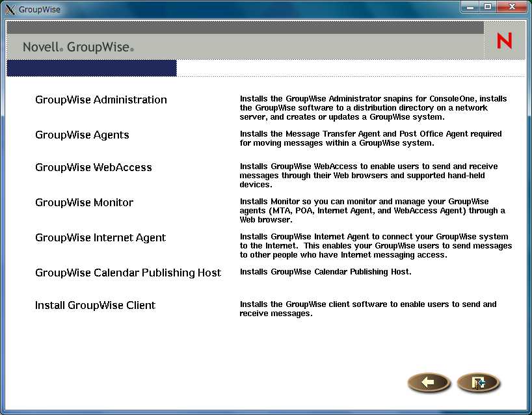Click the Novell GroupWise banner title
532x415 pixels.
click(79, 47)
